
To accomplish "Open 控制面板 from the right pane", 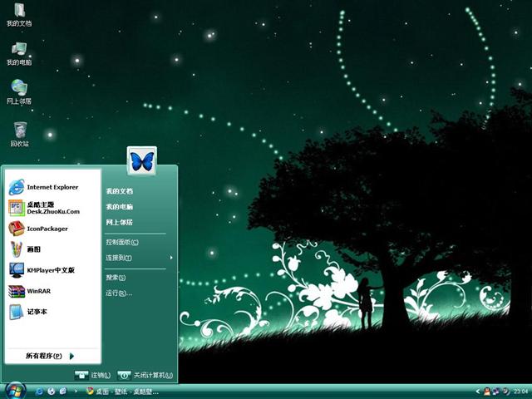I will [x=121, y=242].
